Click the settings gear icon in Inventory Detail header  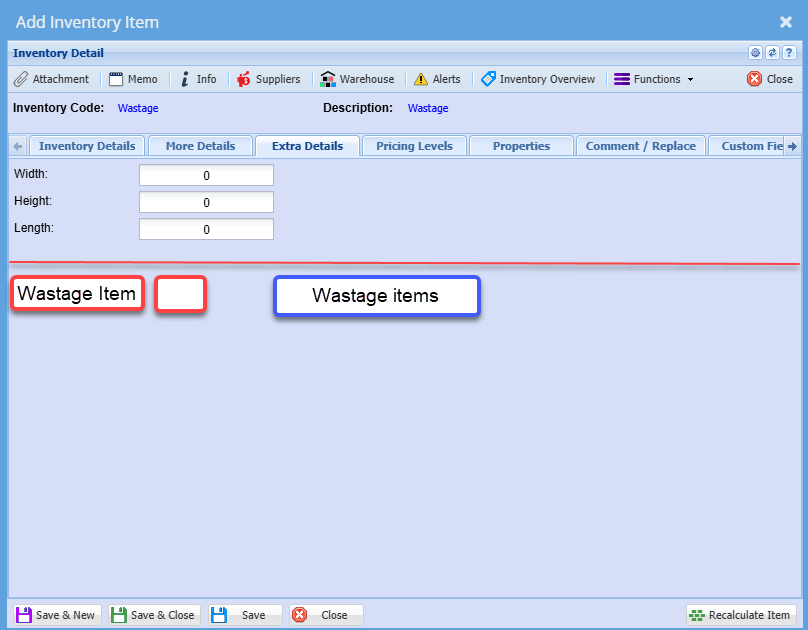[x=755, y=53]
